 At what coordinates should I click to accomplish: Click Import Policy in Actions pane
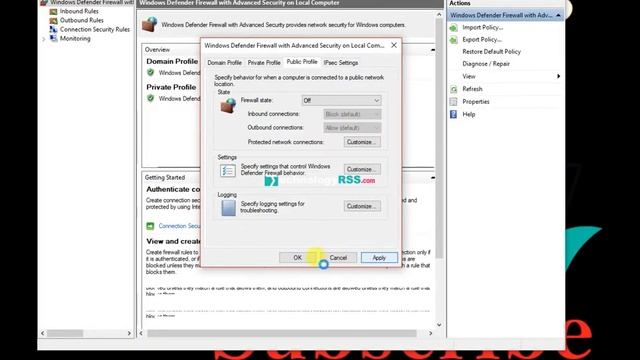[x=482, y=27]
